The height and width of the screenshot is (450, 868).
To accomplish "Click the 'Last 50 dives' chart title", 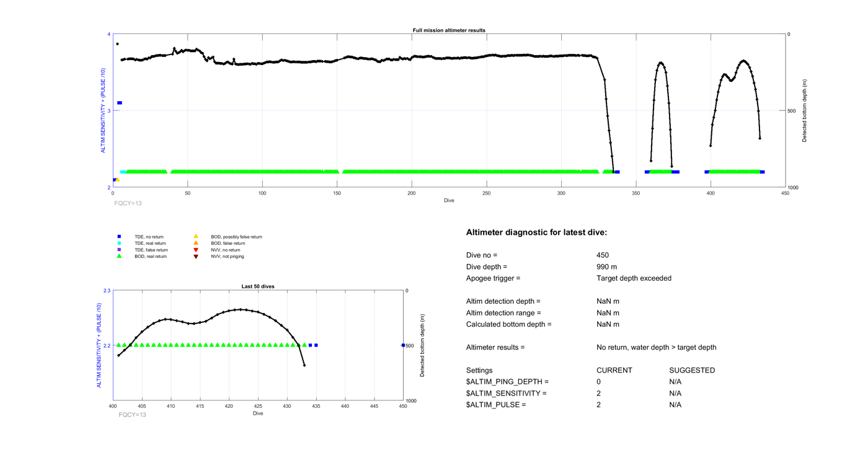I will [258, 286].
